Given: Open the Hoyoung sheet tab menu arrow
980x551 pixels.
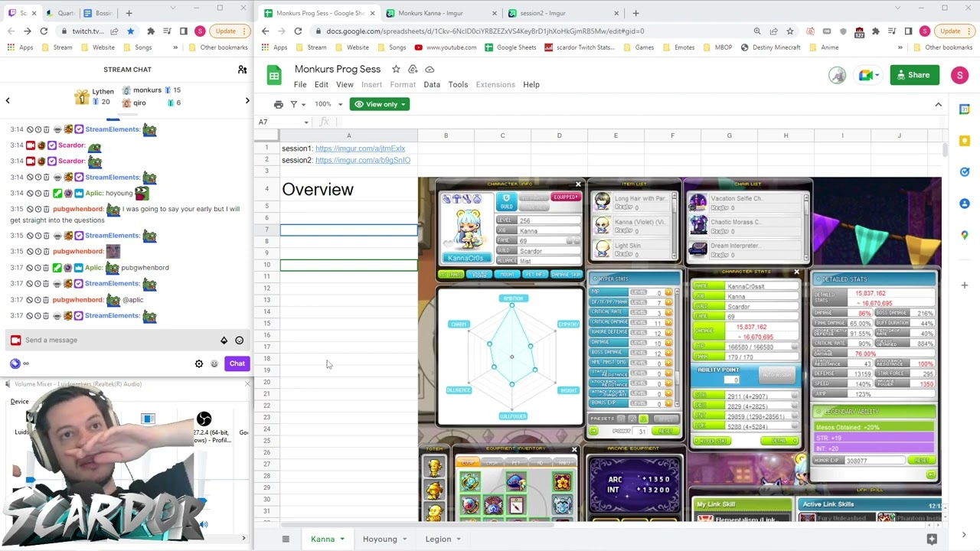Looking at the screenshot, I should pyautogui.click(x=406, y=539).
